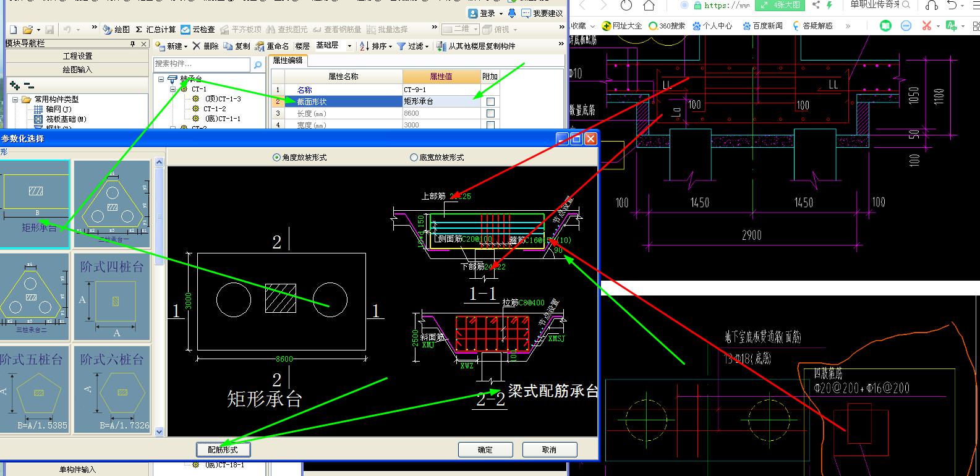
Task: Open 绘图 drawing mode icon
Action: pos(117,29)
